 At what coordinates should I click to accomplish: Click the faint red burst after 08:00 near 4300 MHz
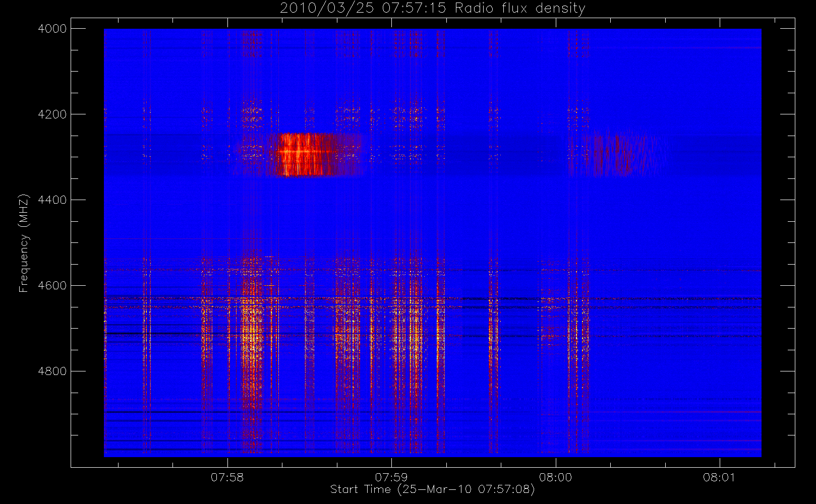(x=623, y=153)
